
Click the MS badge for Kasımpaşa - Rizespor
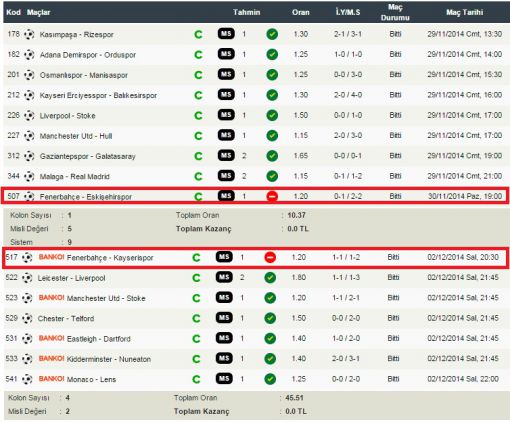pos(226,33)
